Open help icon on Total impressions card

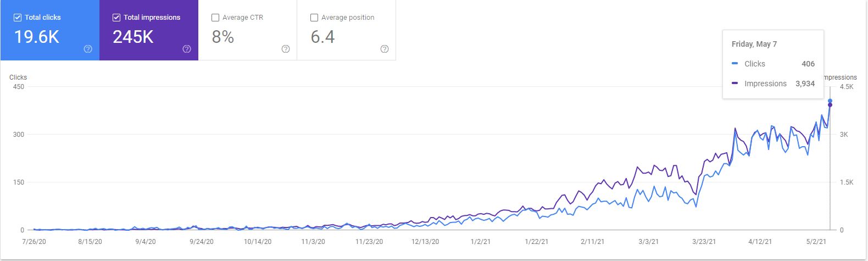tap(187, 49)
